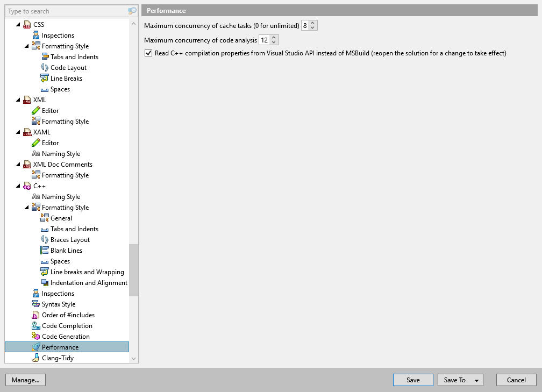This screenshot has height=392, width=542.
Task: Increase maximum concurrency of cache tasks
Action: pos(312,22)
